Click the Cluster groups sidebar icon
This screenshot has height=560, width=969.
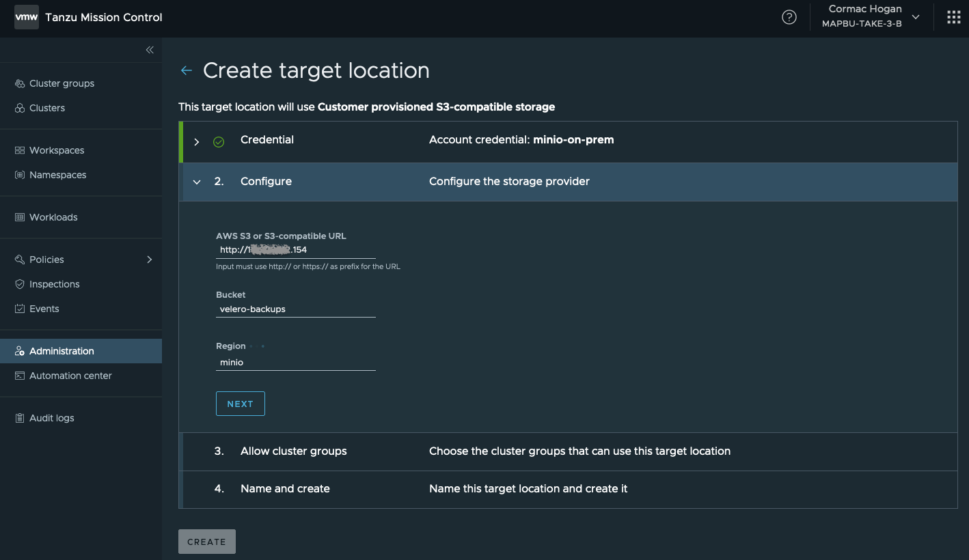pos(20,83)
